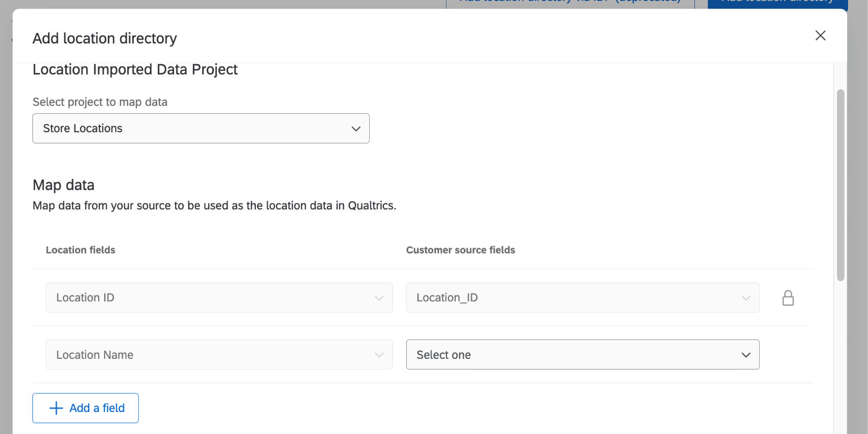Click the Map data section heading

click(x=63, y=185)
